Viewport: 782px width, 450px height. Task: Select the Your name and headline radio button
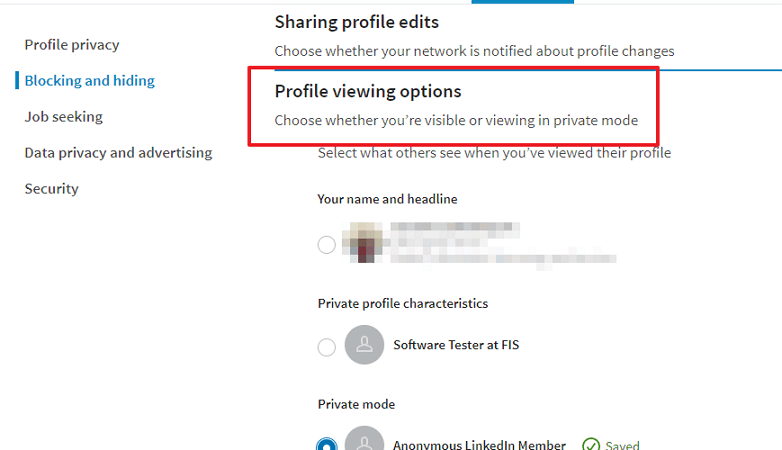point(327,244)
